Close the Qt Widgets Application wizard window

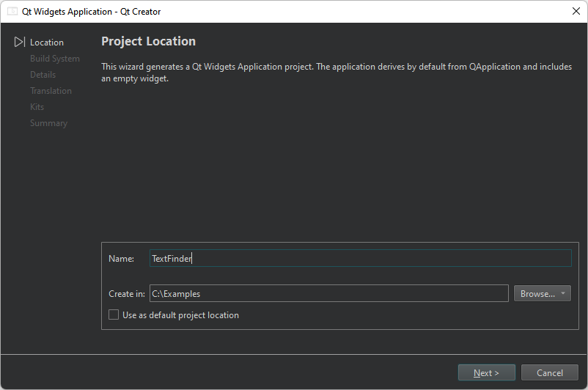pos(576,11)
